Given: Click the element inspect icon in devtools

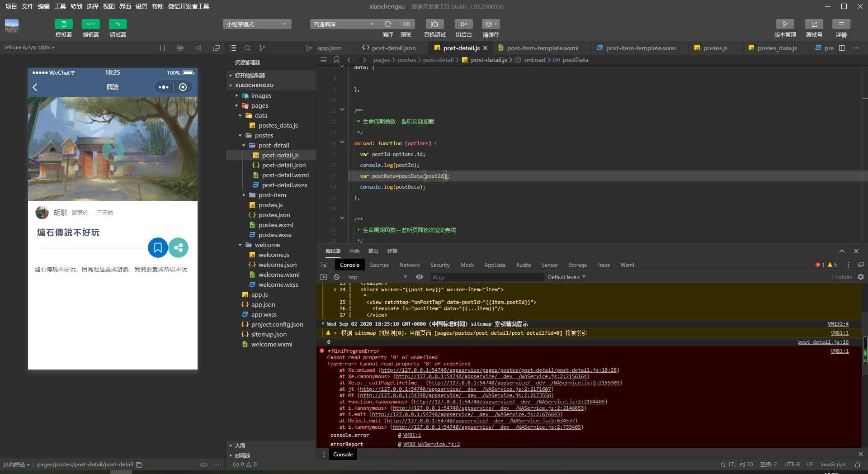Looking at the screenshot, I should tap(324, 265).
